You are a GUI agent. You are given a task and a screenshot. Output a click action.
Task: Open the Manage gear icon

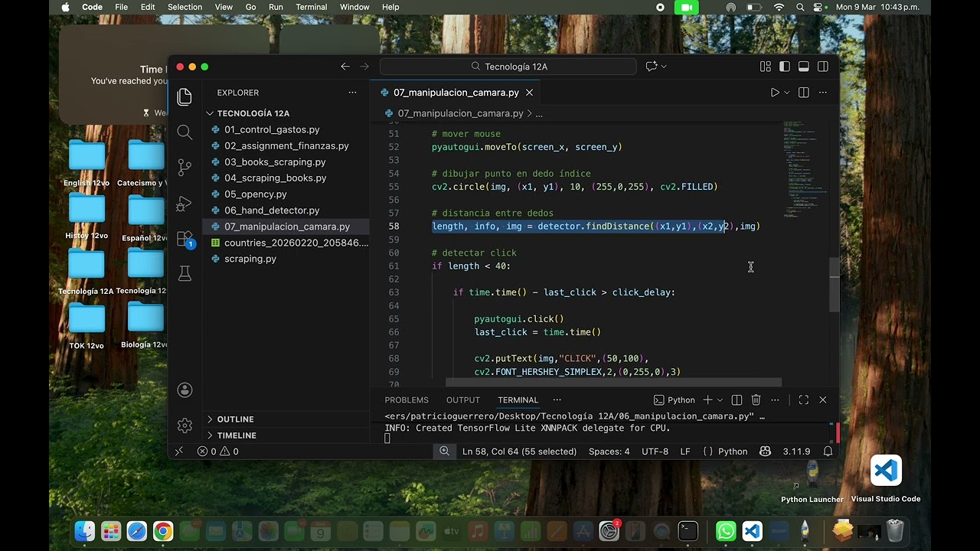(x=185, y=425)
